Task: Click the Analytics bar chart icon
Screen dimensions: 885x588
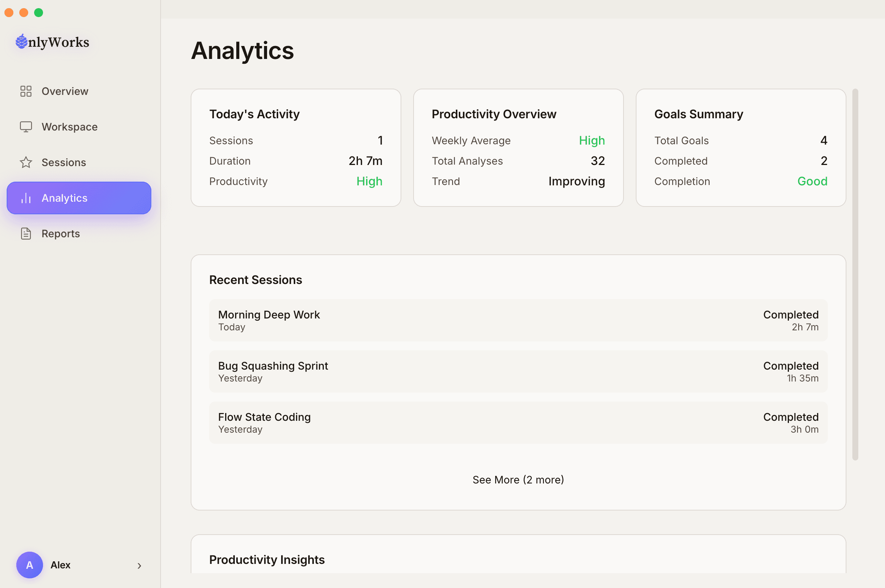Action: pos(26,198)
